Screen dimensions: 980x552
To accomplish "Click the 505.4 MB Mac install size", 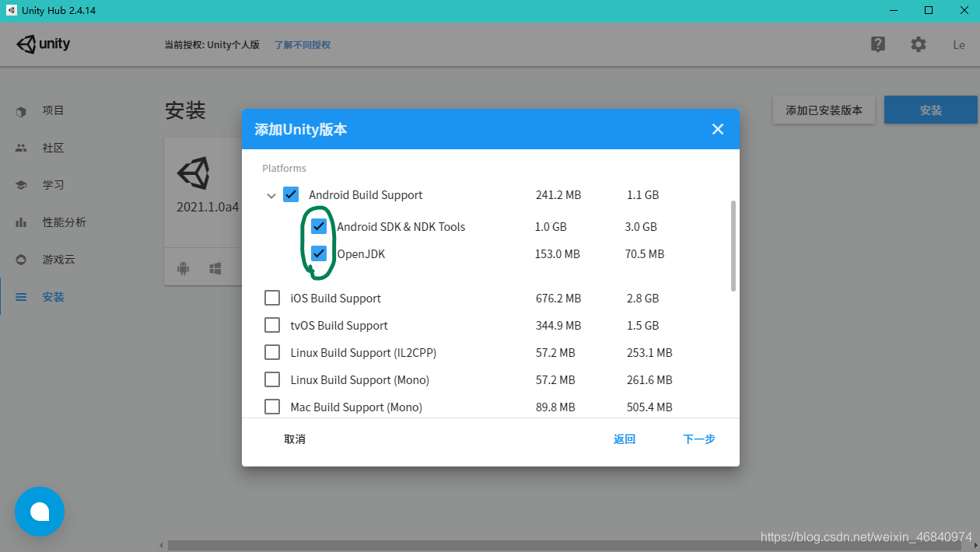I will (x=649, y=407).
